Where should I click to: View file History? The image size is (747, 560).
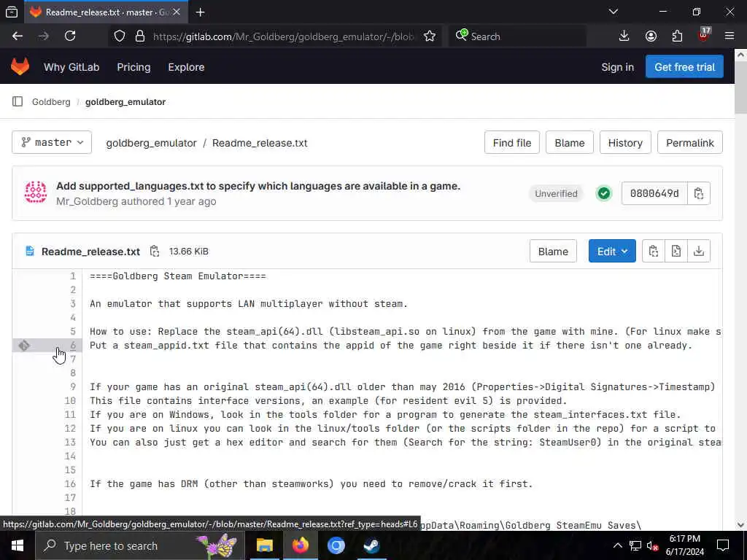tap(625, 142)
